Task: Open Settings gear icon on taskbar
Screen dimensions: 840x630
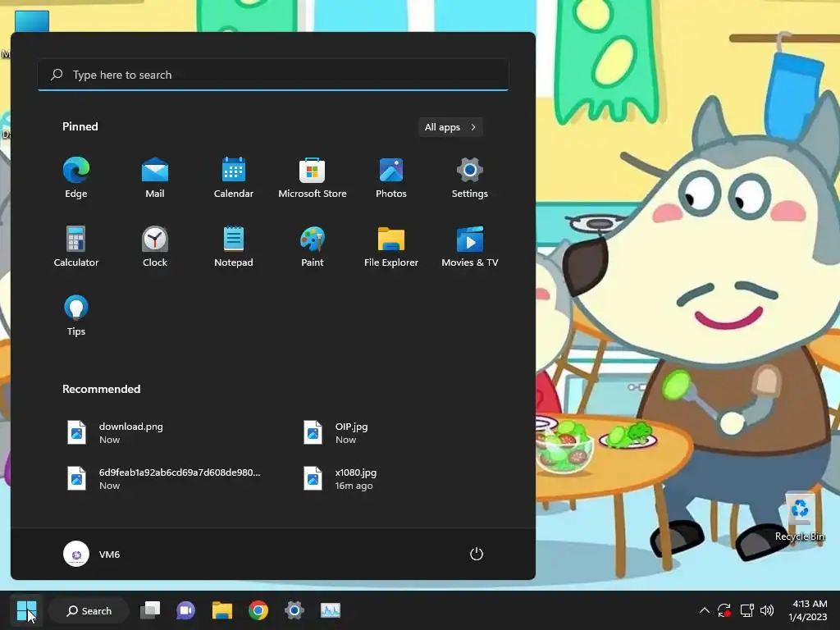Action: pos(294,610)
